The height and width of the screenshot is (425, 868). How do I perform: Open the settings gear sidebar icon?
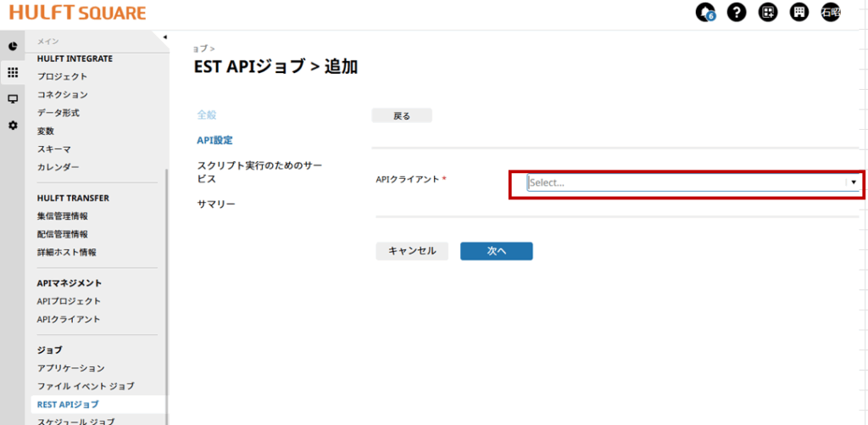coord(13,125)
